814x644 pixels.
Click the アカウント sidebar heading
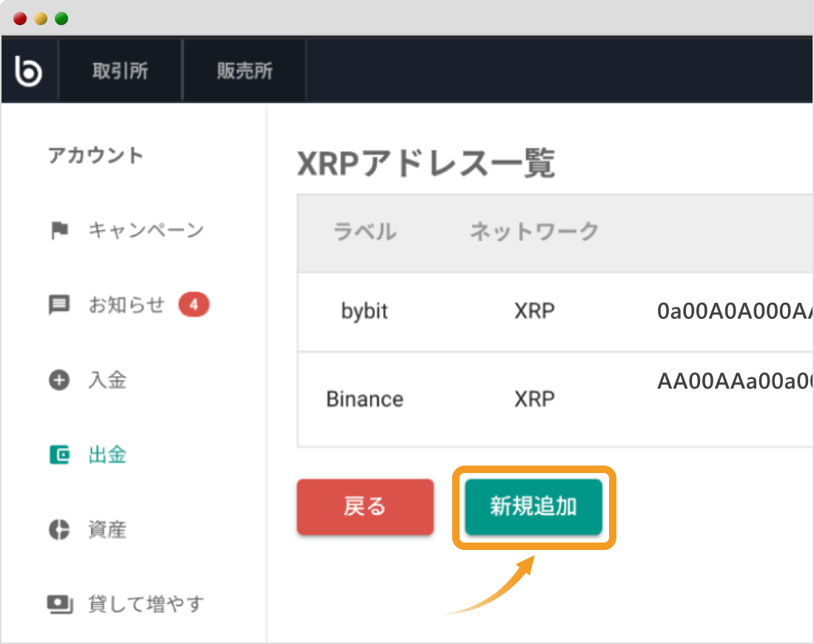tap(96, 156)
